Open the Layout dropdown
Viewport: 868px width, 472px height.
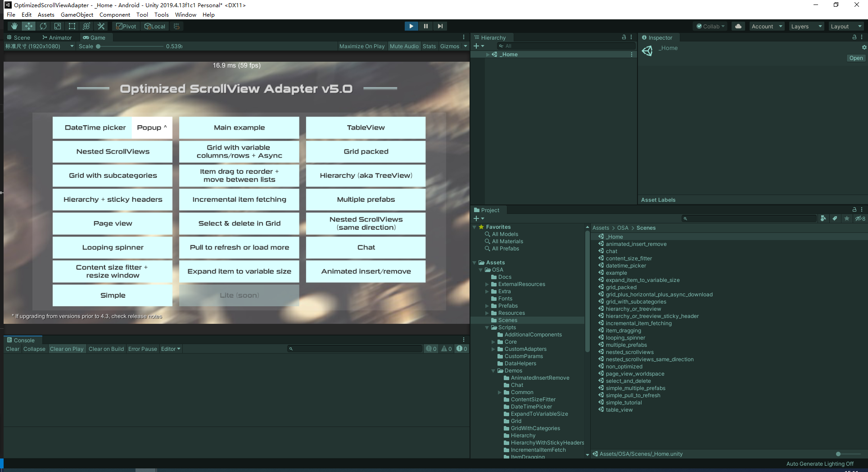click(846, 26)
